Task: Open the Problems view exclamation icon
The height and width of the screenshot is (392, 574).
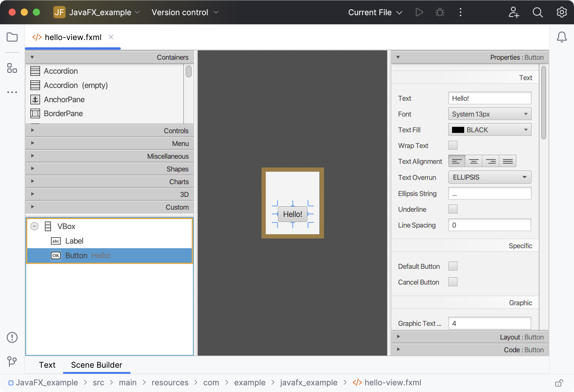Action: tap(12, 337)
